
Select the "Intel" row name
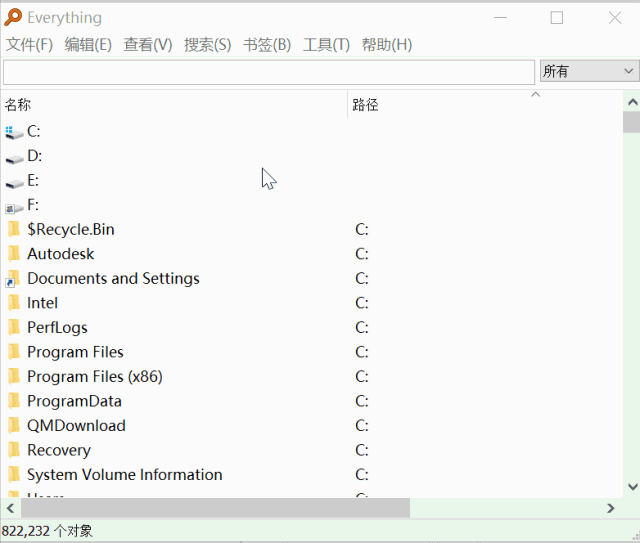click(42, 303)
